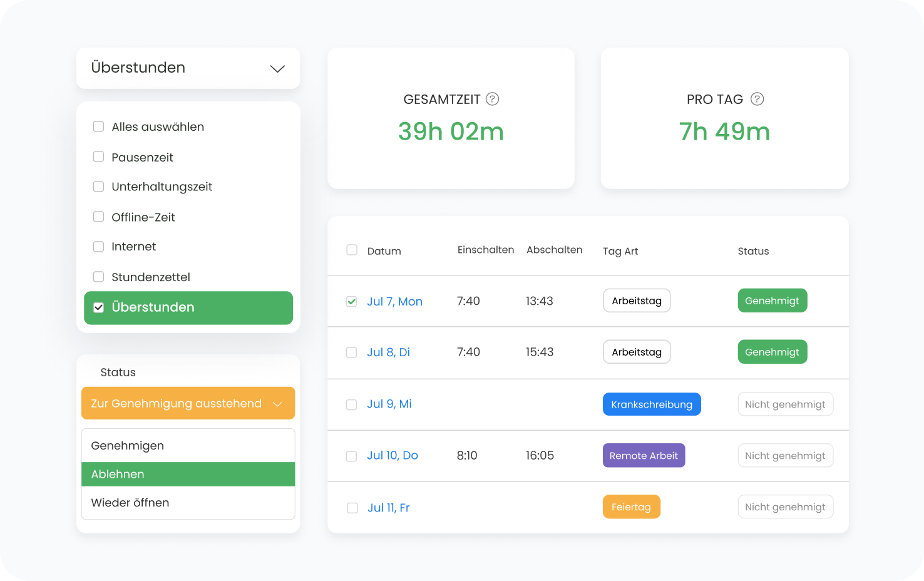Click the help icon next to GESAMTZEIT
The image size is (924, 581).
click(x=493, y=99)
